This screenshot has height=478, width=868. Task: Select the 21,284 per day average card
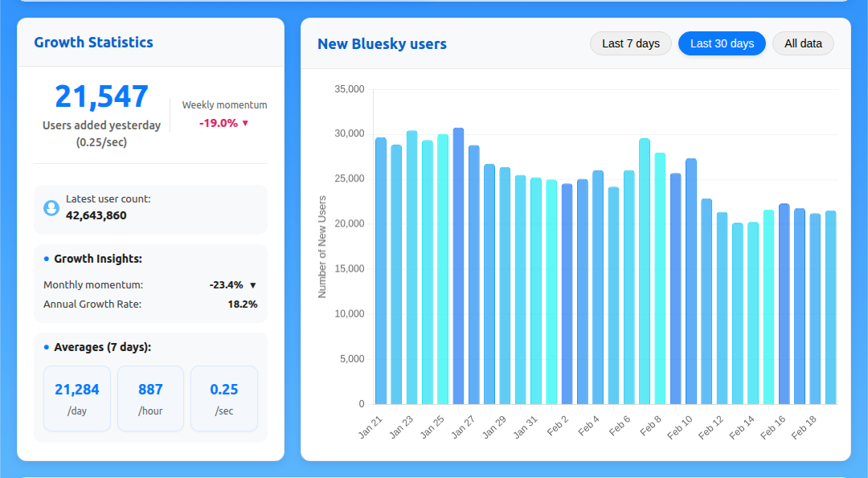(x=77, y=398)
